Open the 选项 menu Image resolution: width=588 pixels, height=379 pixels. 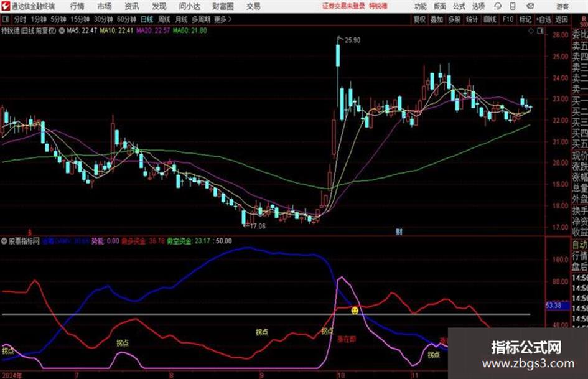tap(478, 6)
